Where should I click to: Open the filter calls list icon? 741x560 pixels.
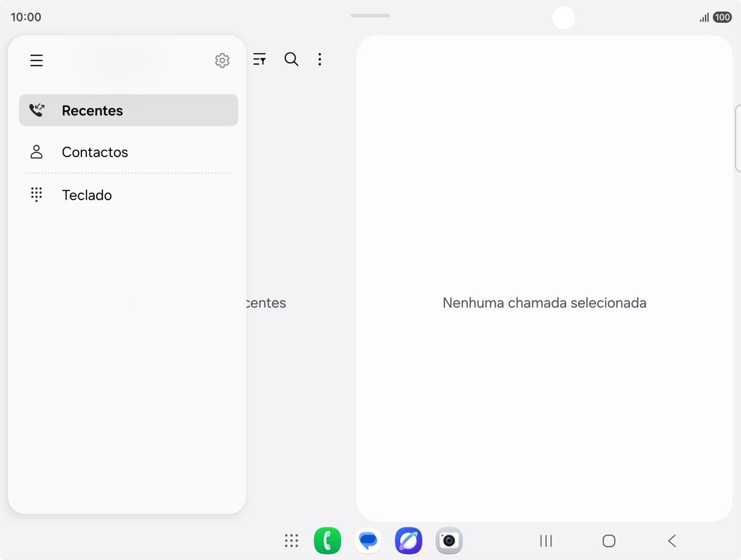(x=259, y=59)
